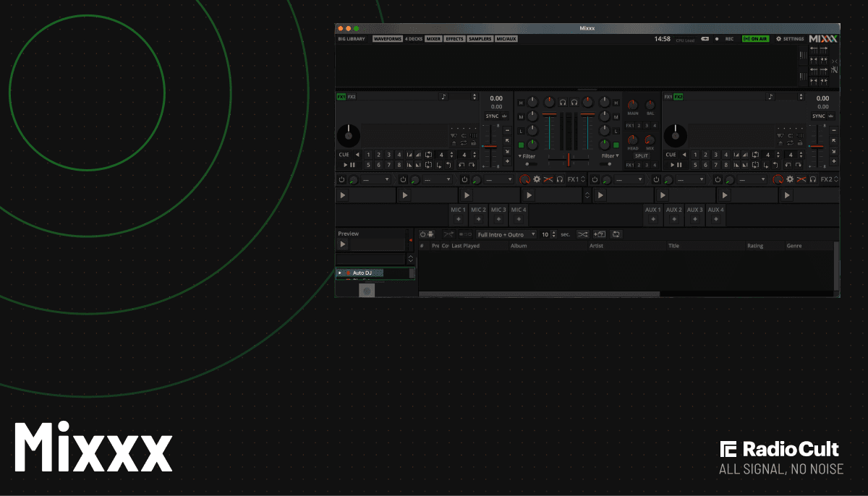The image size is (868, 496).
Task: Expand the FX2 unit arrows
Action: [836, 179]
